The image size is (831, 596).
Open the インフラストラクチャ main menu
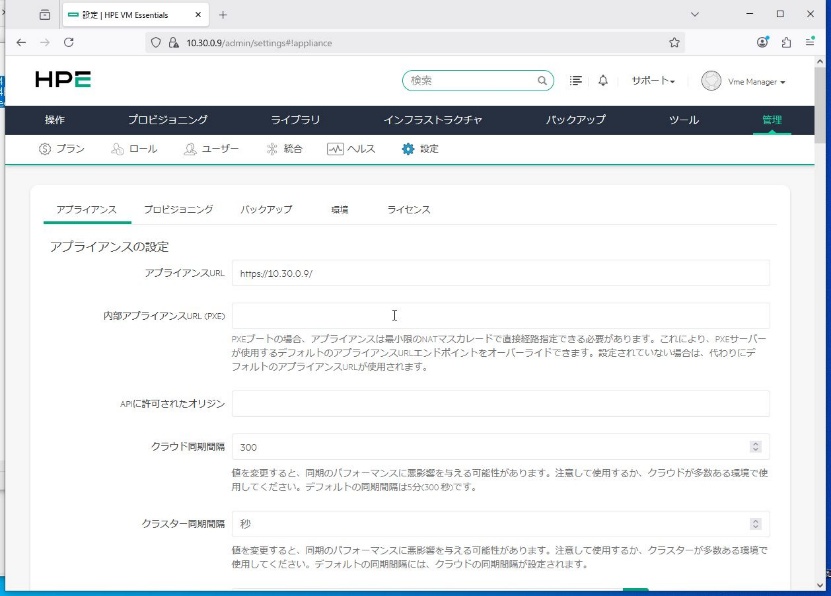coord(432,120)
